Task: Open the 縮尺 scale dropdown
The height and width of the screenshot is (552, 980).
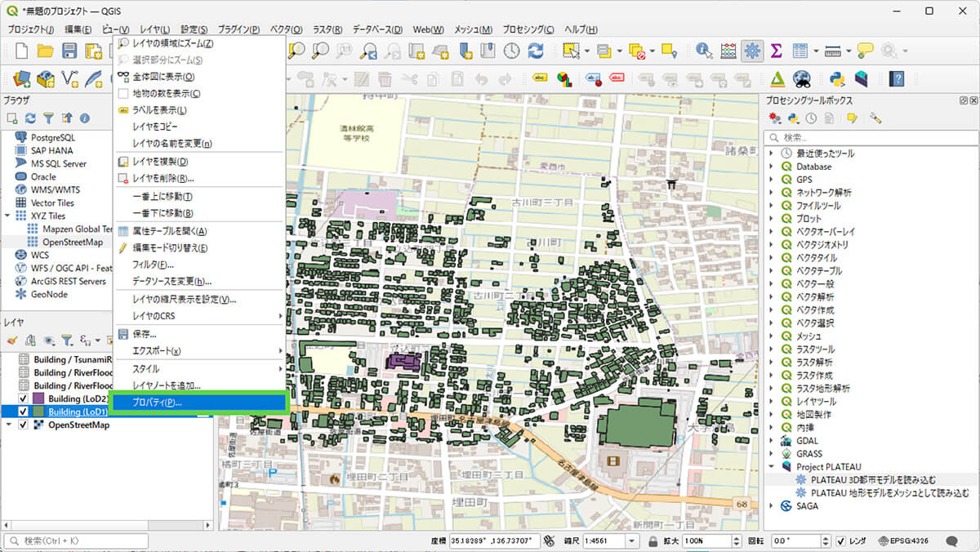Action: pyautogui.click(x=633, y=541)
